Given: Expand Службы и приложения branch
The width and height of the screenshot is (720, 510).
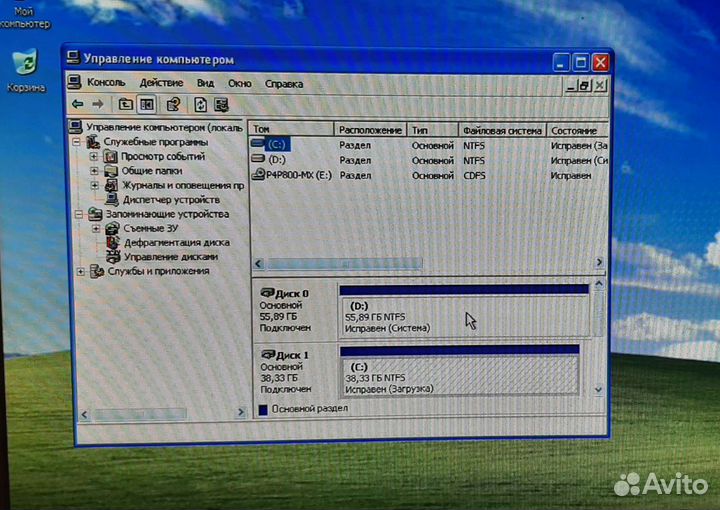Looking at the screenshot, I should pyautogui.click(x=81, y=272).
